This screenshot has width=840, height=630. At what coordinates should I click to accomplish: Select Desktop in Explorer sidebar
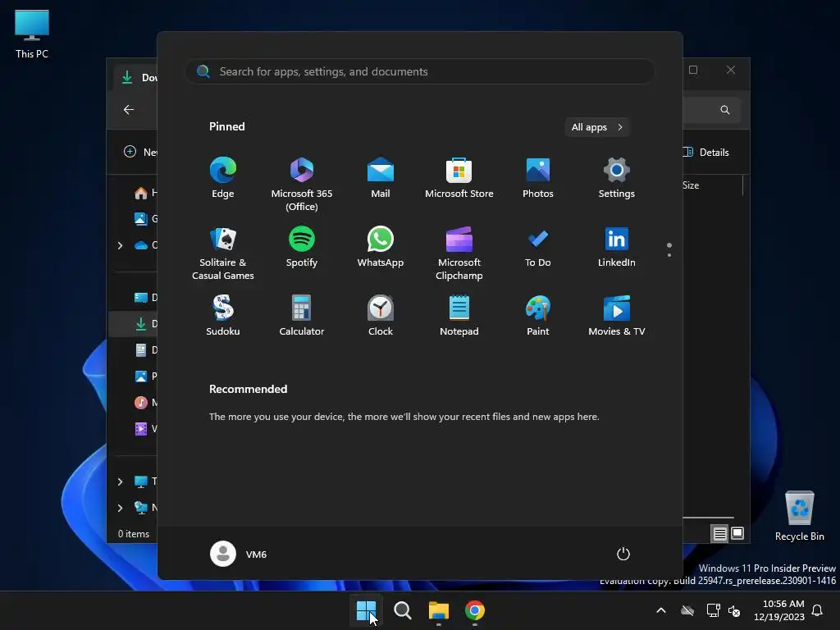click(x=144, y=297)
